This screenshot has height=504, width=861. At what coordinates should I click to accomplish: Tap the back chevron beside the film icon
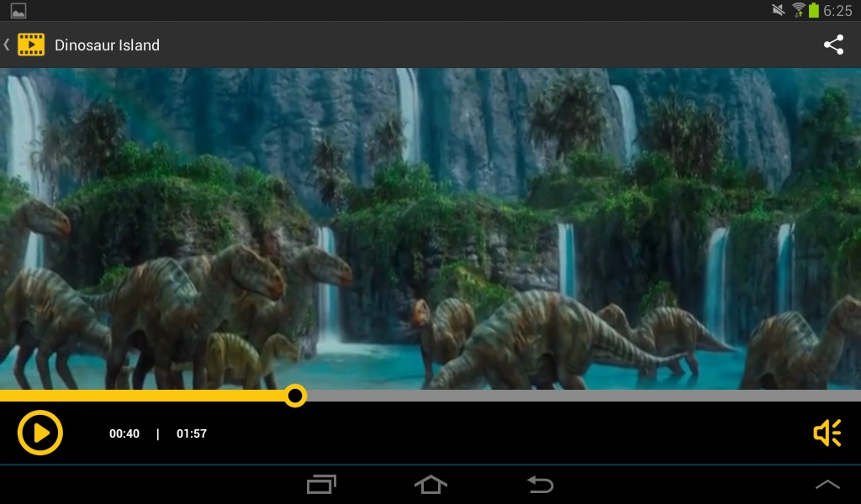click(x=7, y=45)
